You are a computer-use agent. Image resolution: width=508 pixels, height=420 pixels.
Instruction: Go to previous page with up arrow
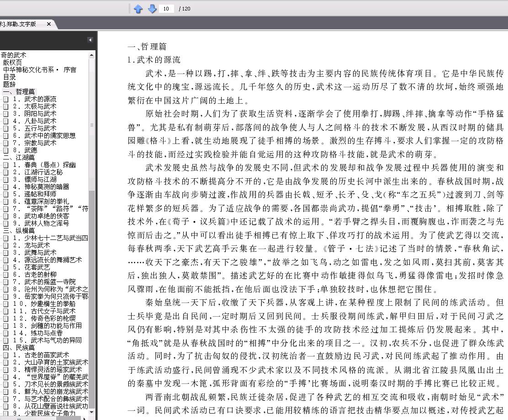click(x=138, y=9)
